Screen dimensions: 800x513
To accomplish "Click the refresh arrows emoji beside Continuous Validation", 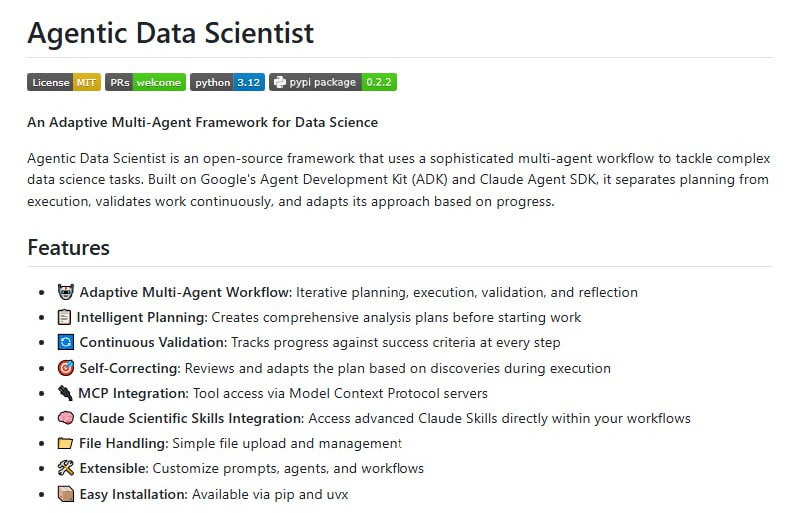I will coord(66,342).
